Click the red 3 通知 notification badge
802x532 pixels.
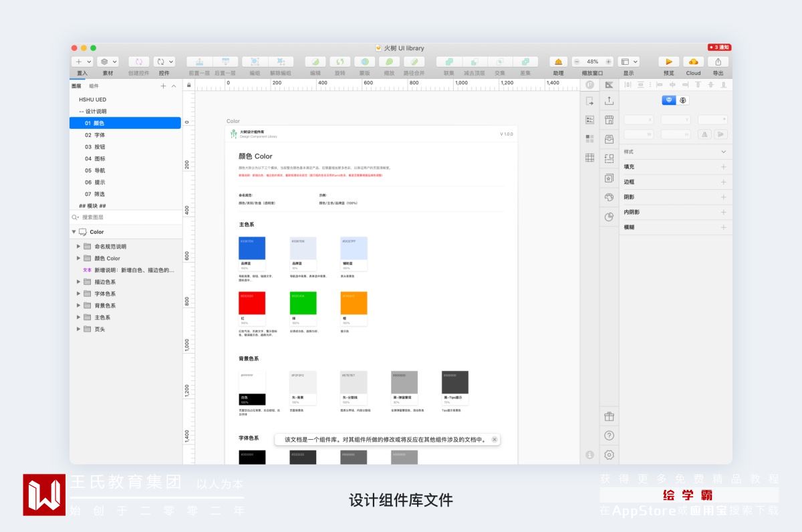719,47
